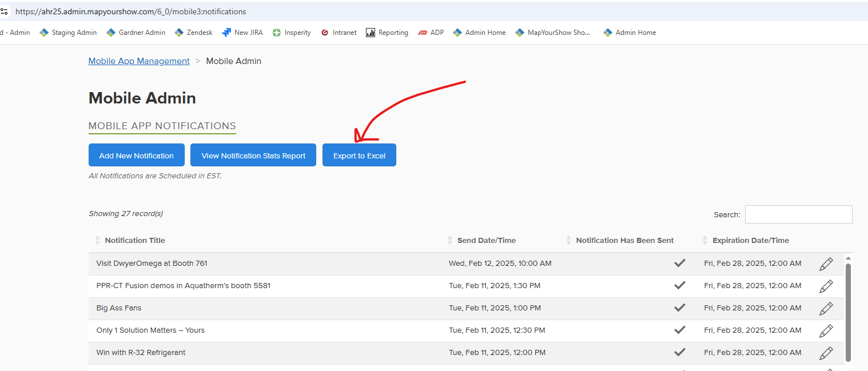Open the ADP bookmark
Viewport: 868px width, 371px height.
[431, 33]
